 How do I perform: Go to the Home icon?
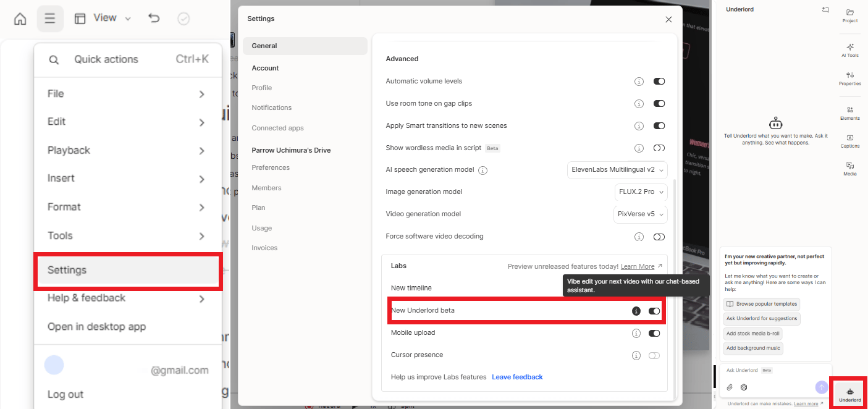20,19
